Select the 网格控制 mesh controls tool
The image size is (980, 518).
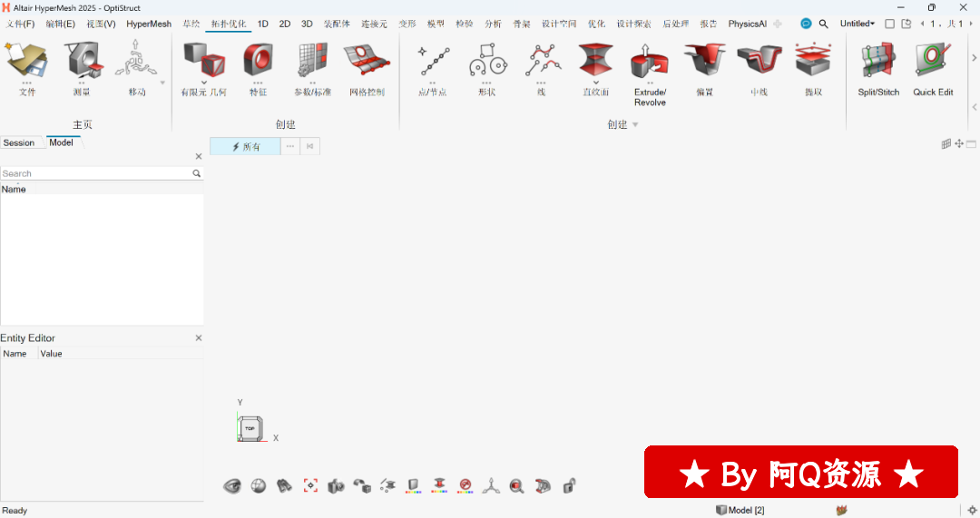(x=367, y=61)
